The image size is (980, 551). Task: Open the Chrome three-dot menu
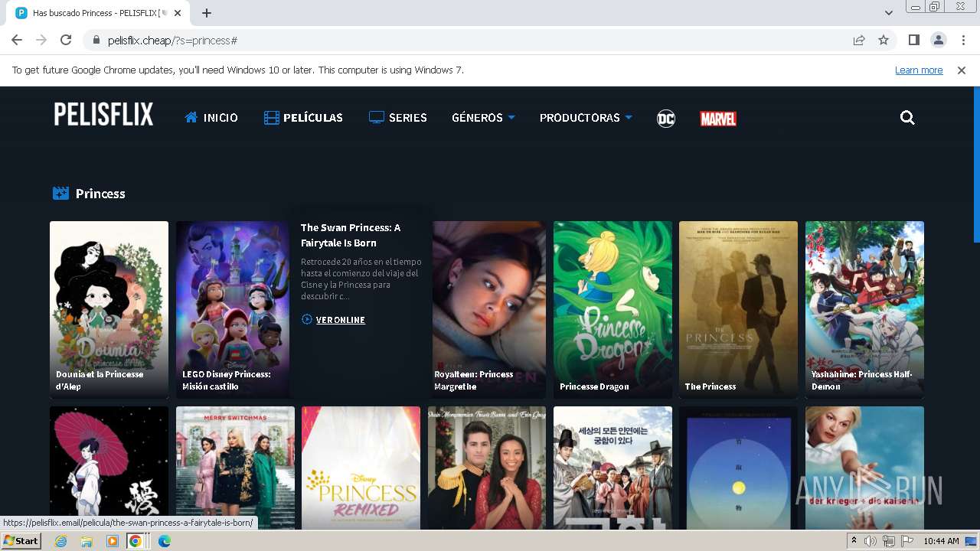(x=963, y=40)
